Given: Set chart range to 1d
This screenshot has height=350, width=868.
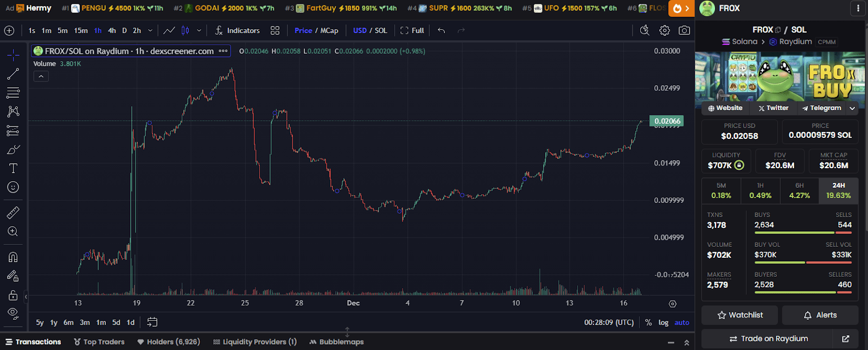Looking at the screenshot, I should tap(131, 322).
